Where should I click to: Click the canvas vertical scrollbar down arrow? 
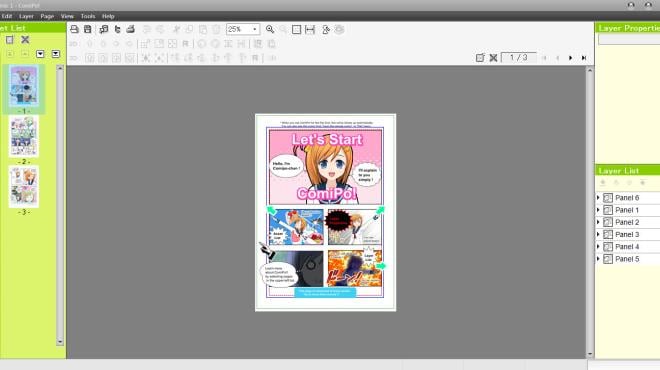(x=590, y=354)
